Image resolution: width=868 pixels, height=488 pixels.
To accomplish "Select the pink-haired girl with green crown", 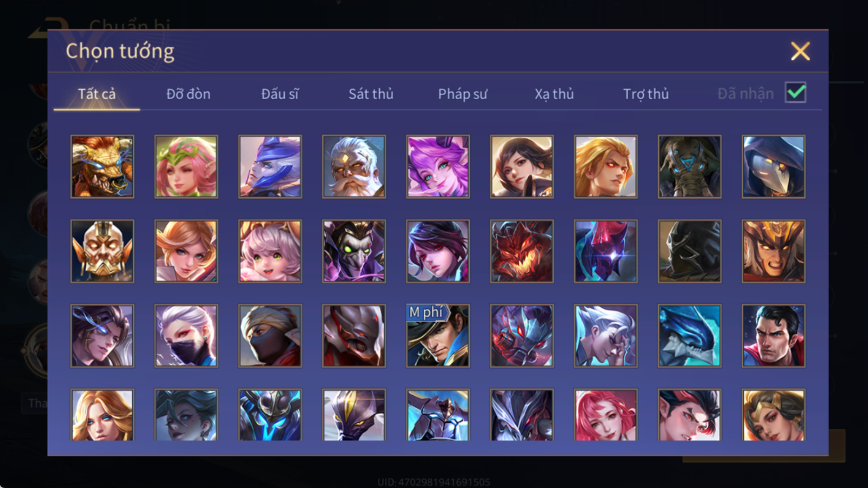I will coord(186,167).
